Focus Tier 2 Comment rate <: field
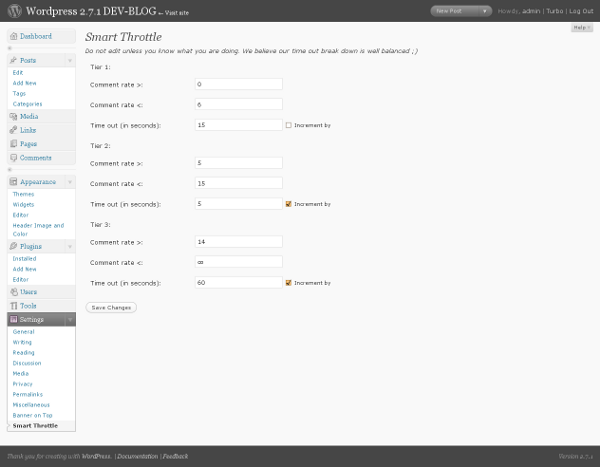 239,183
